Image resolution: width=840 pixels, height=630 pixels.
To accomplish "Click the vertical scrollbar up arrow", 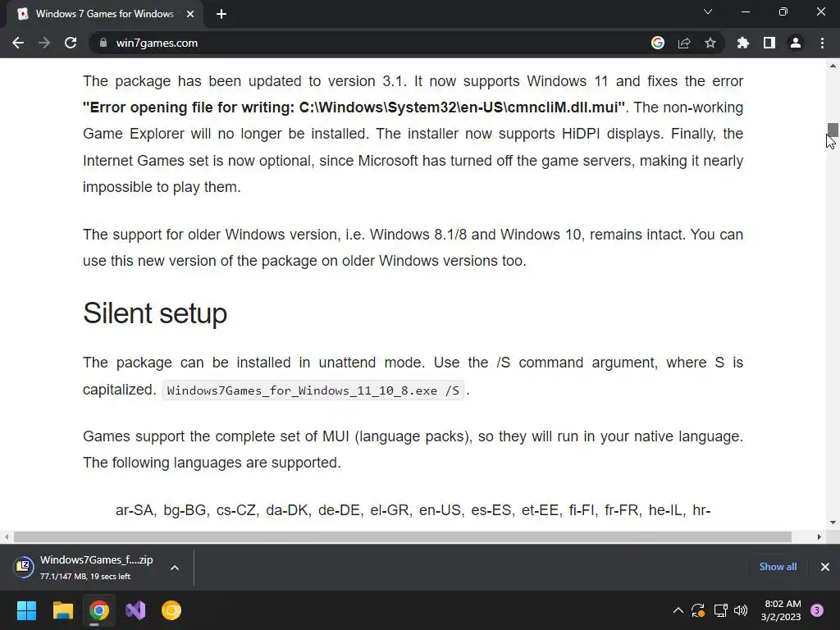I will (x=833, y=66).
